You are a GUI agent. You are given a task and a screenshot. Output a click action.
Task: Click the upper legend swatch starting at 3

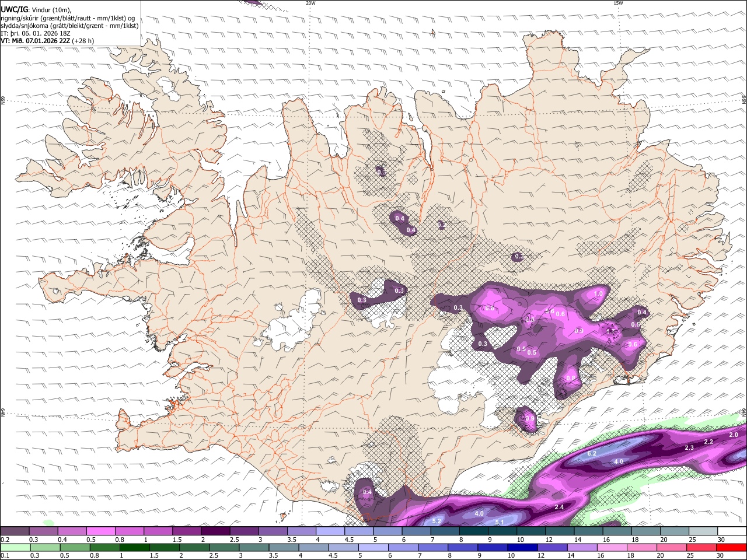point(273,531)
